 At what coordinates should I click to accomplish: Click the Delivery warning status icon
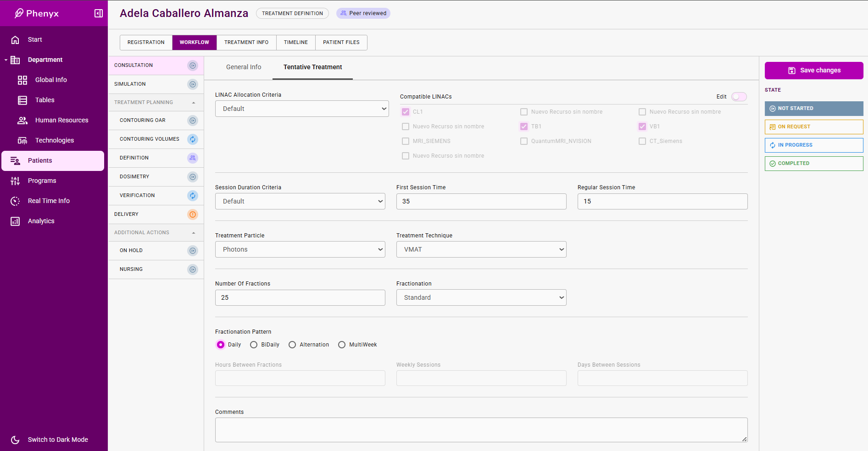point(193,214)
